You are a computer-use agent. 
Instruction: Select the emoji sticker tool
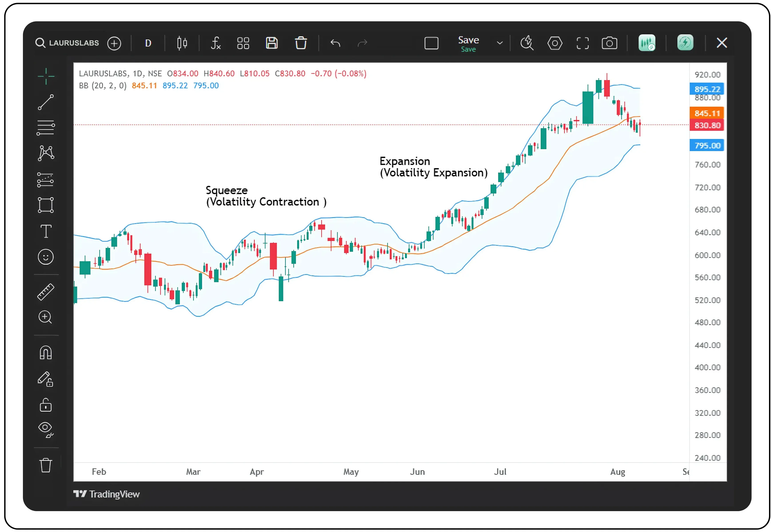(46, 257)
